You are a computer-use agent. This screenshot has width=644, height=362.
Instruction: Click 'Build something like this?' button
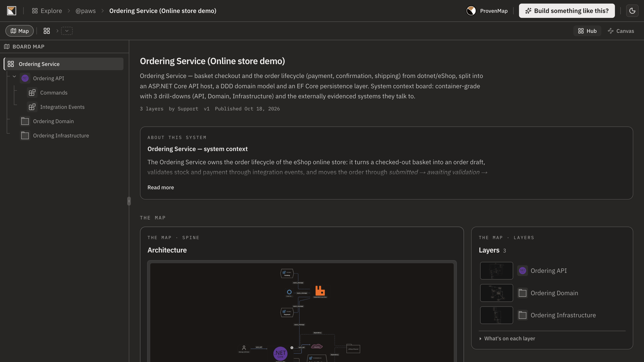tap(567, 11)
